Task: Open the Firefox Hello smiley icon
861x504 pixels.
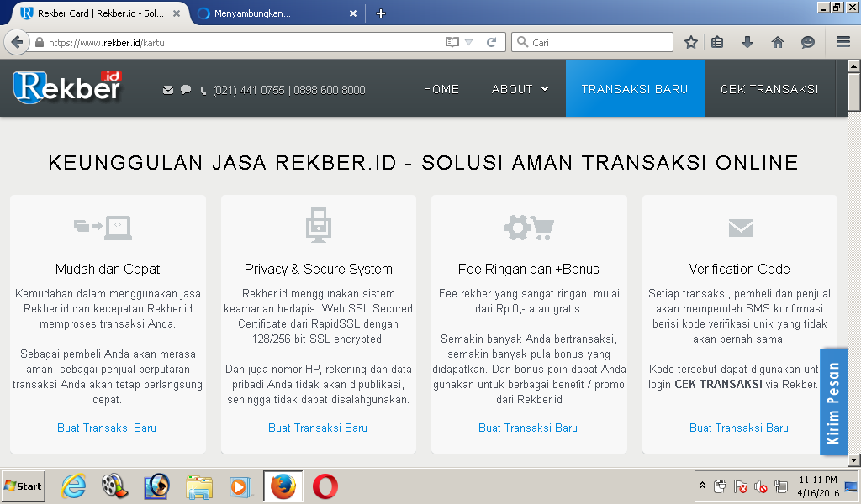Action: tap(808, 41)
